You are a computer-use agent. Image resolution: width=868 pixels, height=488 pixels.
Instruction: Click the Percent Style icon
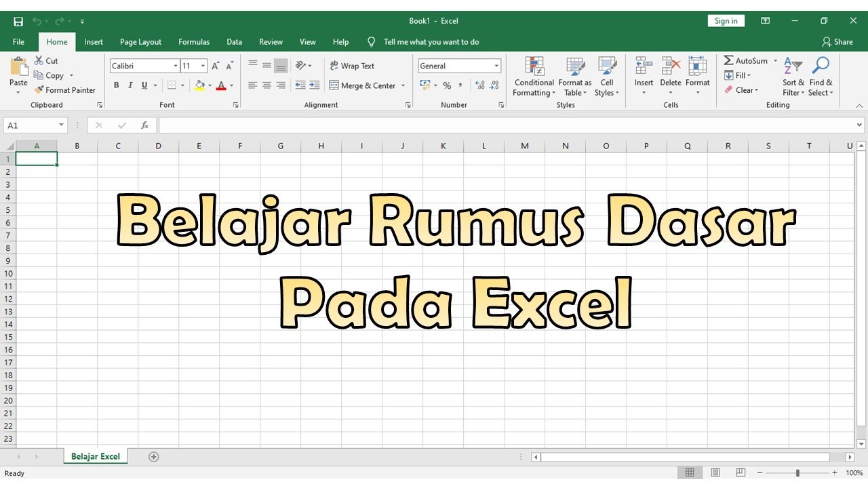(447, 85)
